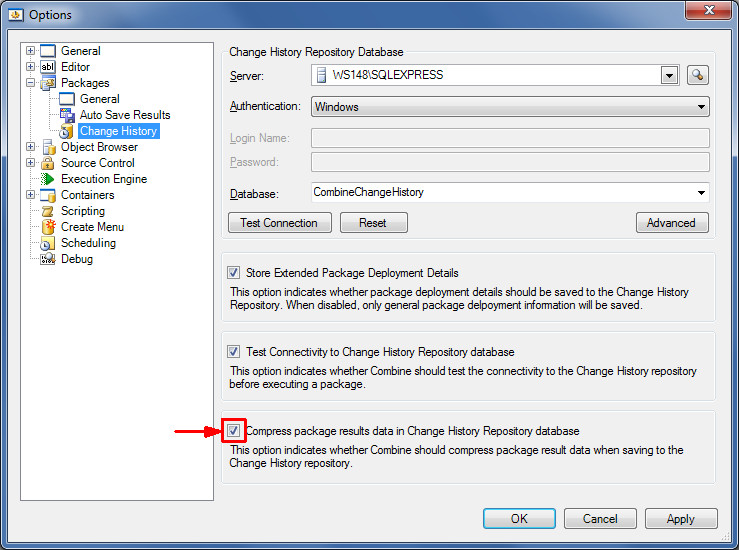
Task: Click the Advanced button
Action: click(x=671, y=223)
